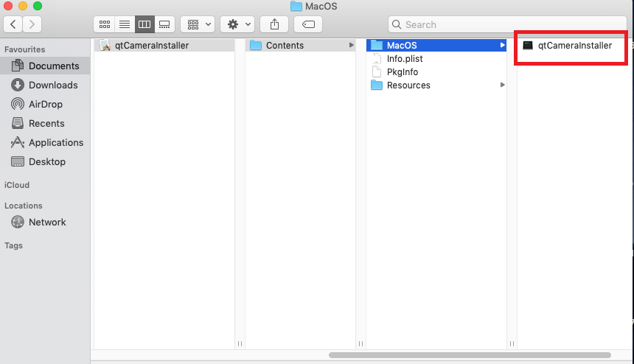This screenshot has height=364, width=634.
Task: Click the iCloud section header
Action: (x=17, y=185)
